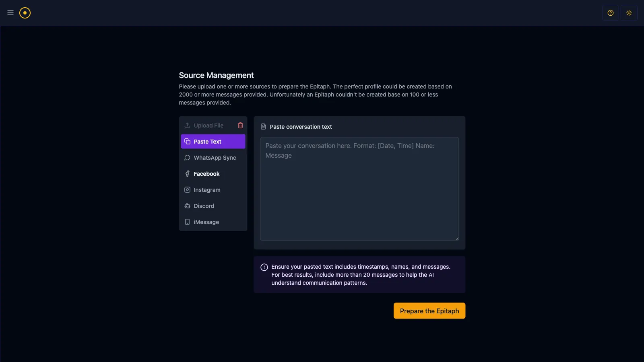Click the info icon in the tip box
Screen dimensions: 644x362
(264, 267)
